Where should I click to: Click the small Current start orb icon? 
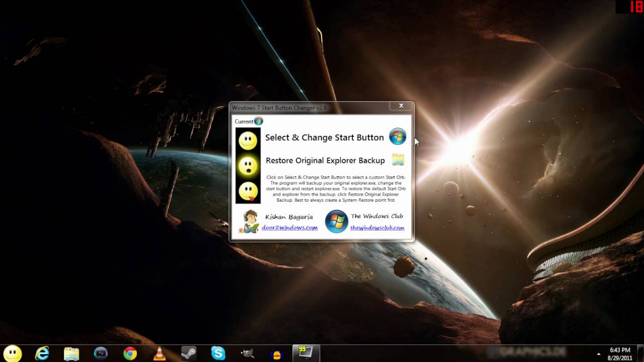coord(259,121)
